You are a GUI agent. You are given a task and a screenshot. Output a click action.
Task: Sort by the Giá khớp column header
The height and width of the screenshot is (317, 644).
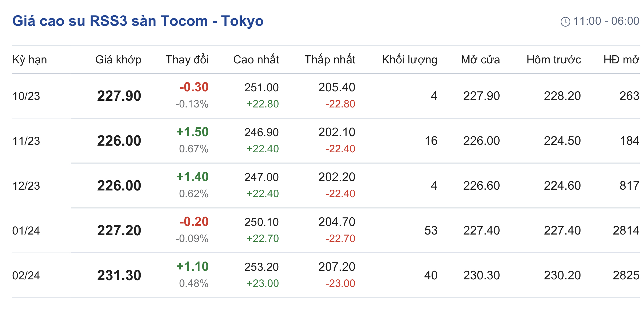pos(118,60)
